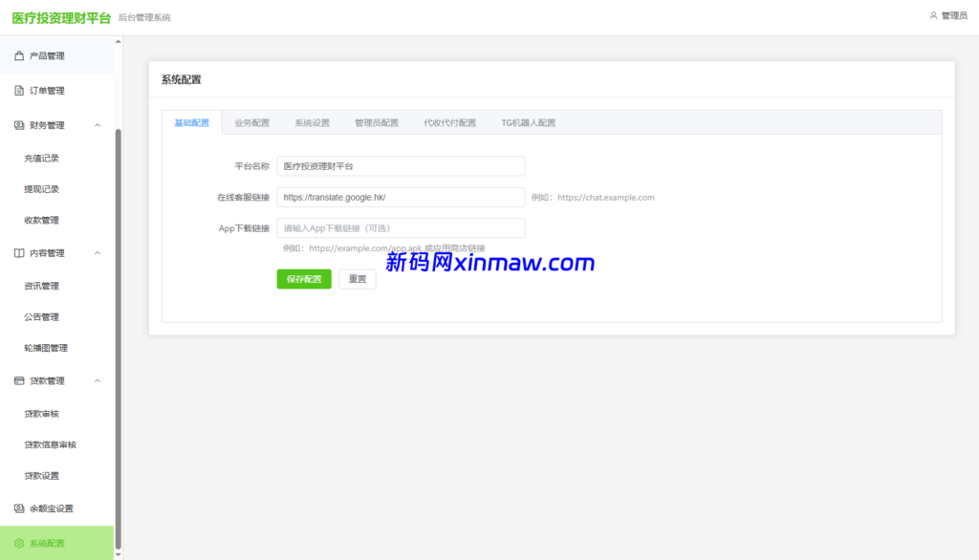Click the 系统配置 gear icon
This screenshot has height=560, width=979.
(19, 543)
